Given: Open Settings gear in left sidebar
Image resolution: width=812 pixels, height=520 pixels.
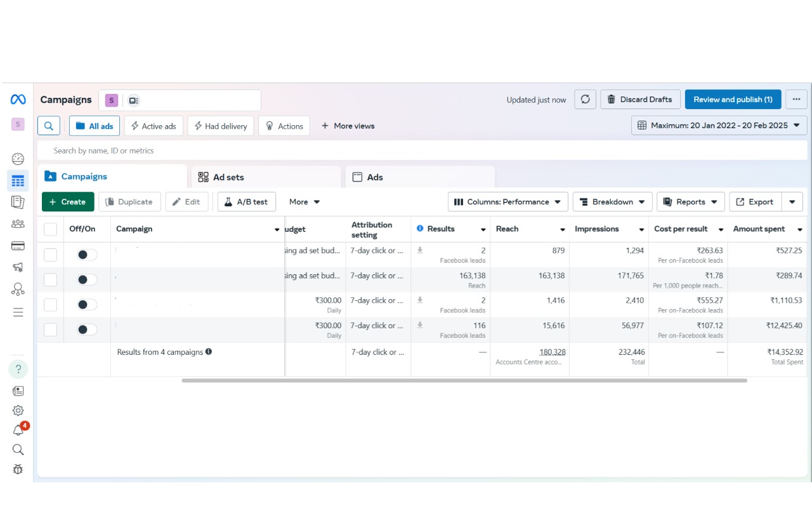Looking at the screenshot, I should click(x=18, y=411).
